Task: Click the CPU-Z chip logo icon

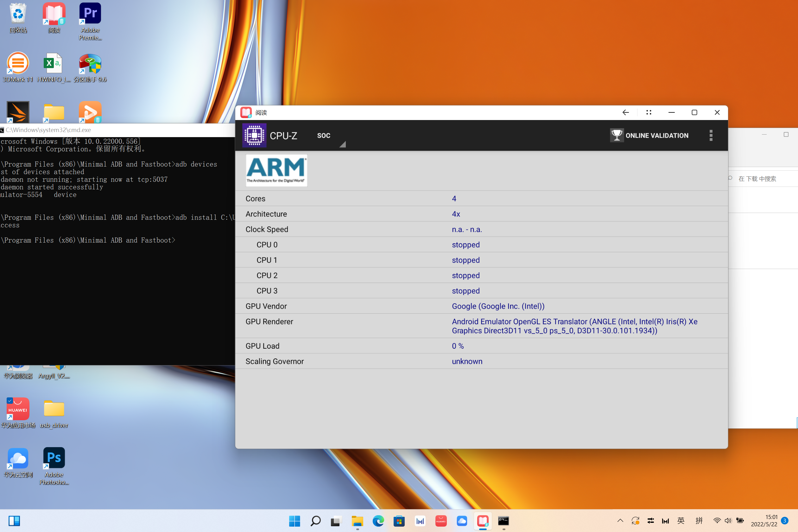Action: click(x=254, y=136)
